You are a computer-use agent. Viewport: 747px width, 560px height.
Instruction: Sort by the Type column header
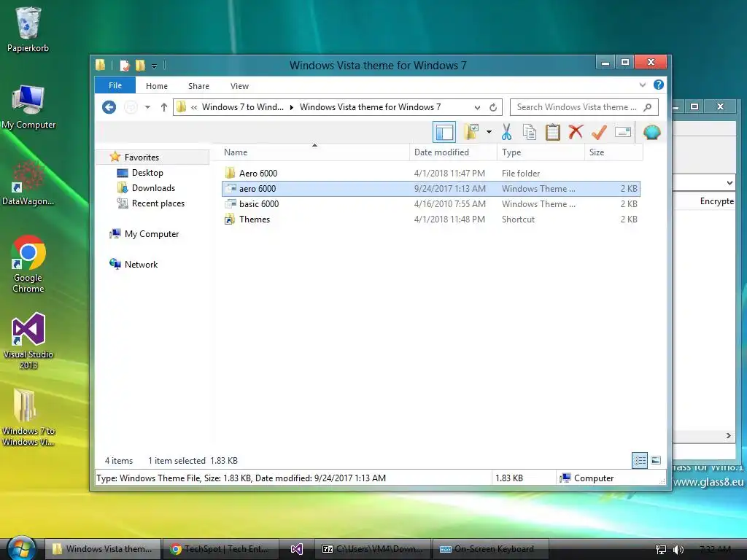[x=541, y=152]
